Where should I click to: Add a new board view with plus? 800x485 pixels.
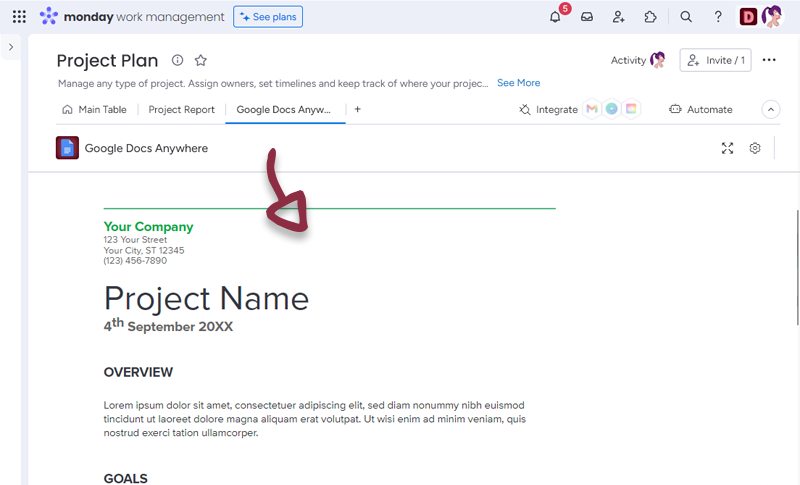[358, 110]
